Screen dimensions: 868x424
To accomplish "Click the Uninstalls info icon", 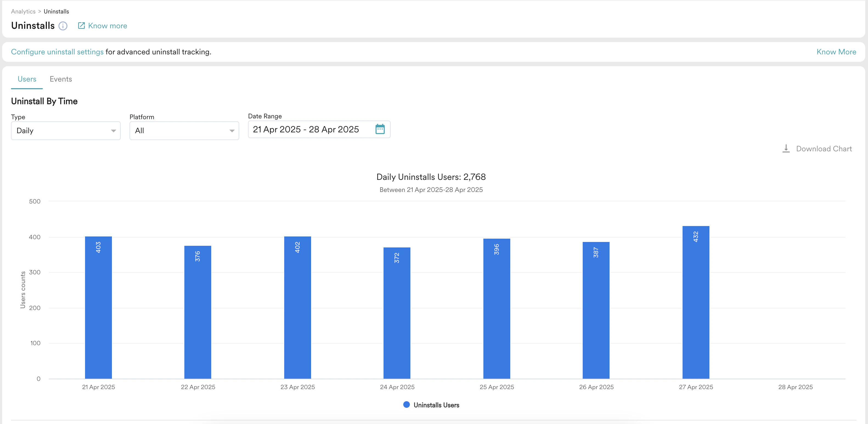I will [63, 26].
